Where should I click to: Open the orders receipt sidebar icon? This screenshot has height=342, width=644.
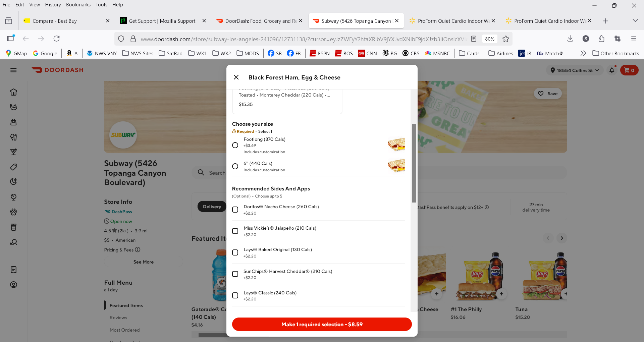(x=13, y=270)
